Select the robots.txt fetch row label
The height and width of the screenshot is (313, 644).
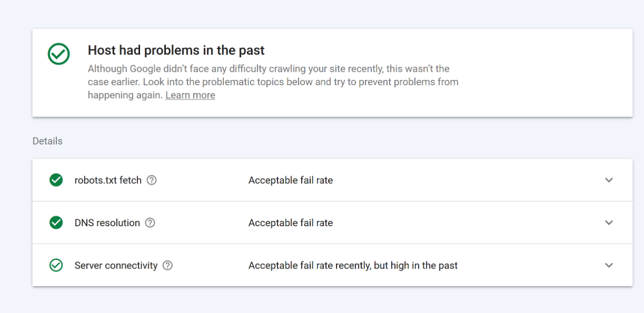tap(108, 180)
